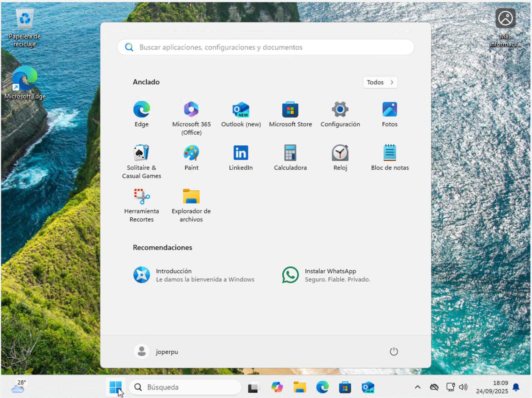Click the volume speaker tray icon
Viewport: 532px width, 398px height.
[x=463, y=387]
